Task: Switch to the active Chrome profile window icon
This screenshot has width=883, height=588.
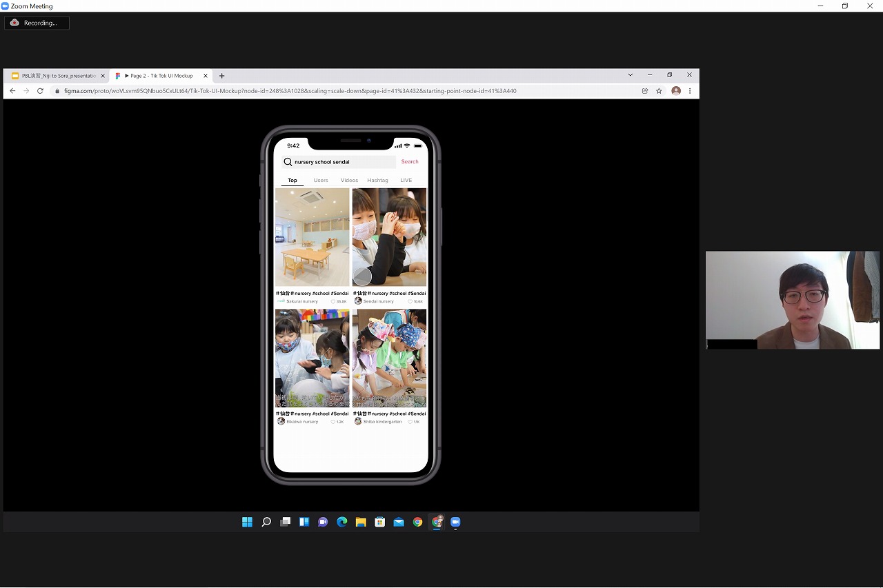Action: (437, 522)
